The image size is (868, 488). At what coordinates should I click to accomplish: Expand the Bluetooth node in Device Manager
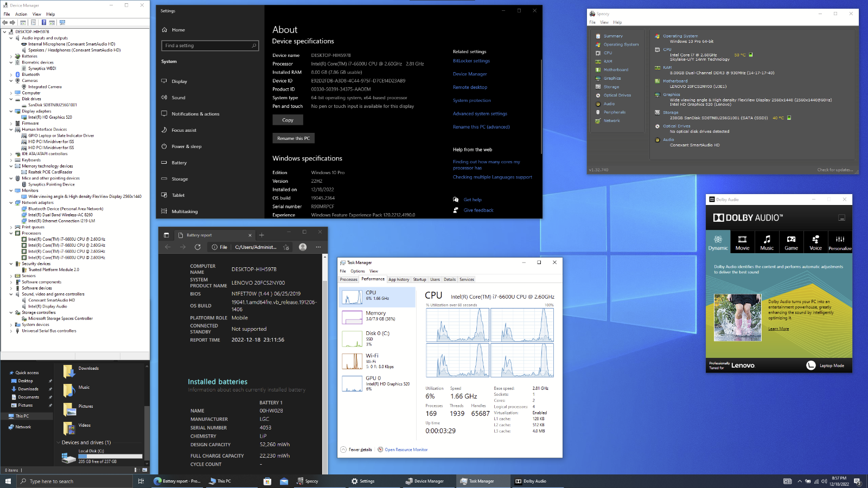11,75
